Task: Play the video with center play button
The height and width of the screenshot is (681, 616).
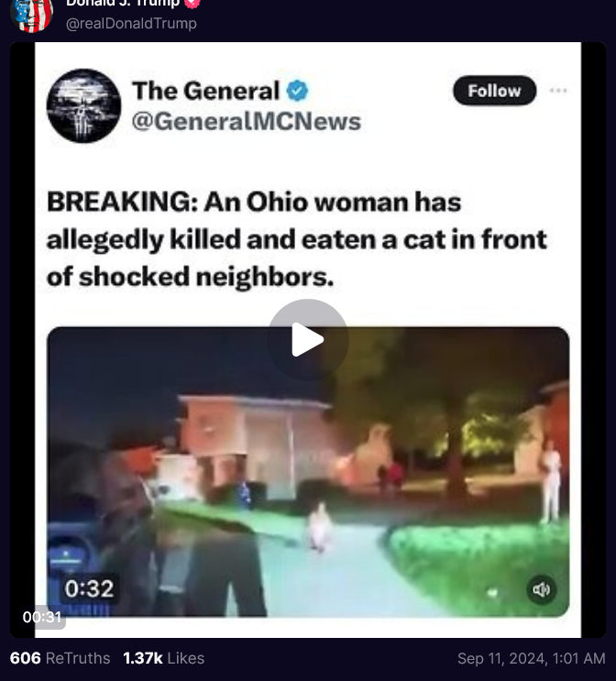Action: tap(308, 340)
